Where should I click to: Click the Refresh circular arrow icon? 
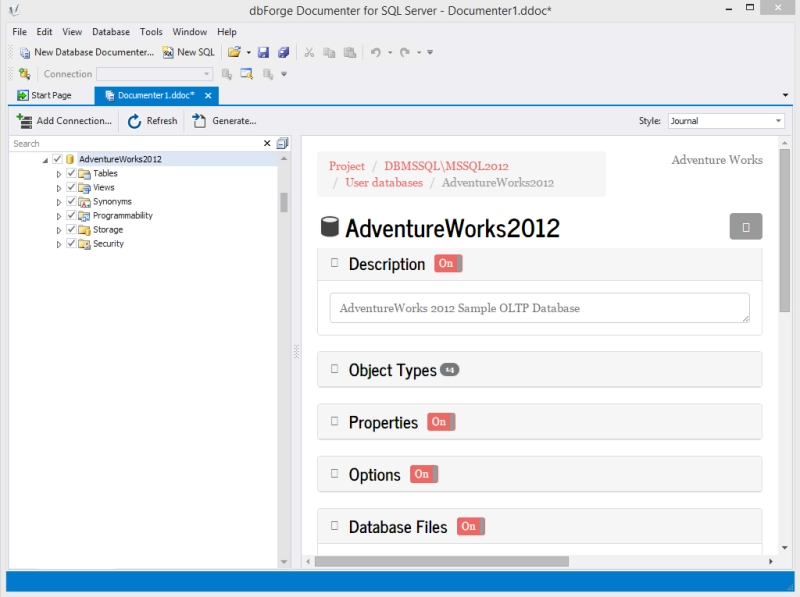click(134, 121)
